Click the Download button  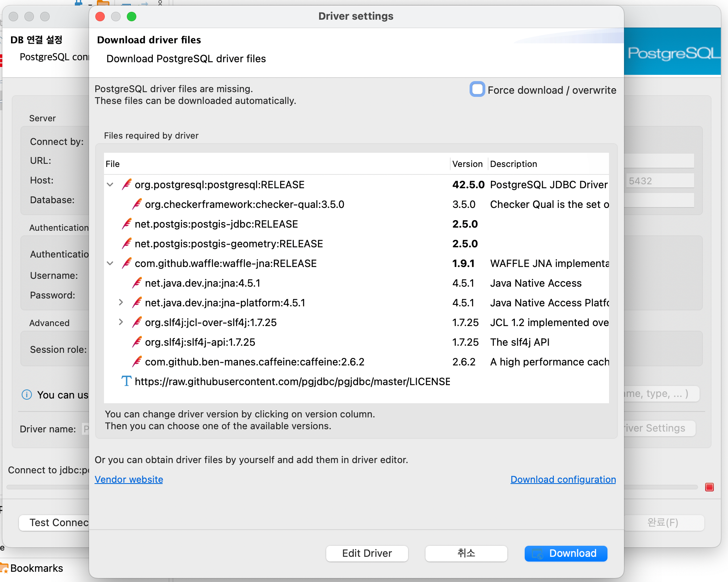(x=566, y=553)
